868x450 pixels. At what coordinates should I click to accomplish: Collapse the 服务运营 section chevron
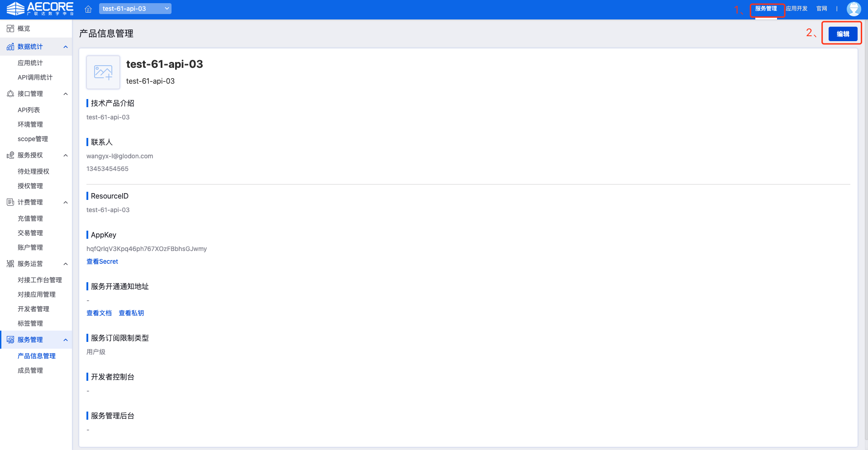(x=66, y=264)
